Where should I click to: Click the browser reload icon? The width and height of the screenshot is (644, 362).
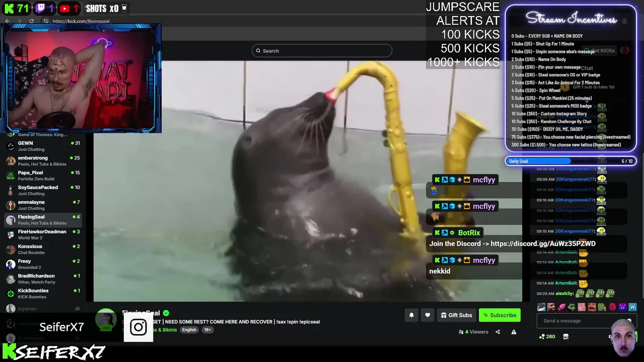(31, 21)
